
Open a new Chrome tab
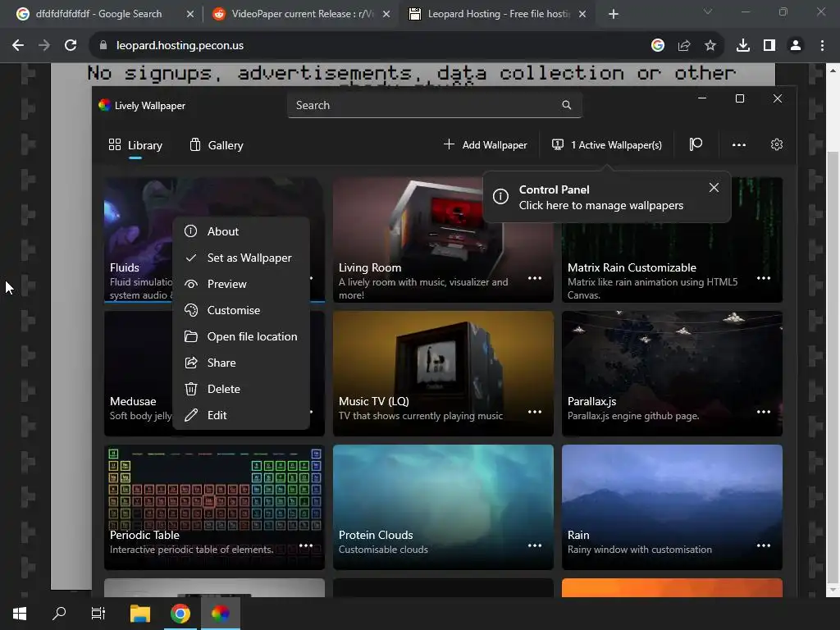coord(614,14)
